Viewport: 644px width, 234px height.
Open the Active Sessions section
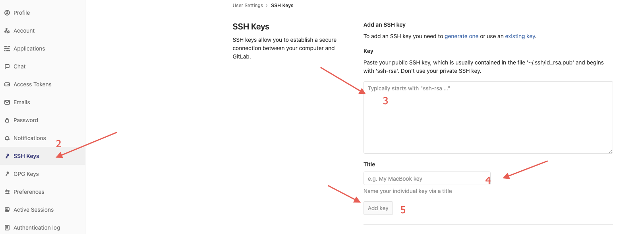click(33, 209)
